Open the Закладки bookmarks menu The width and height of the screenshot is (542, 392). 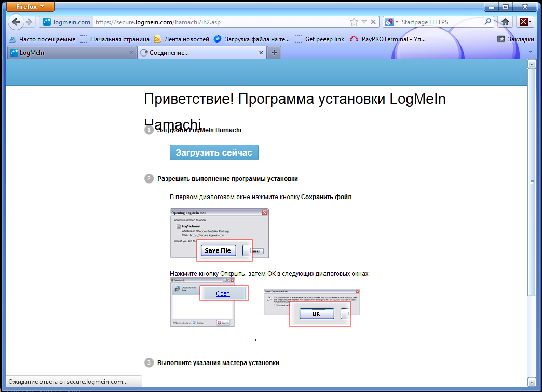pyautogui.click(x=515, y=39)
